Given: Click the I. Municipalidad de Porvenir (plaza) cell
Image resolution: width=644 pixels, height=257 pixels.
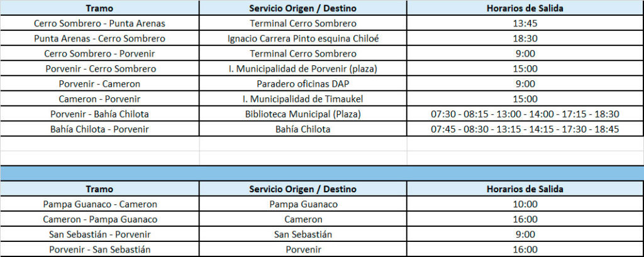Looking at the screenshot, I should (303, 68).
